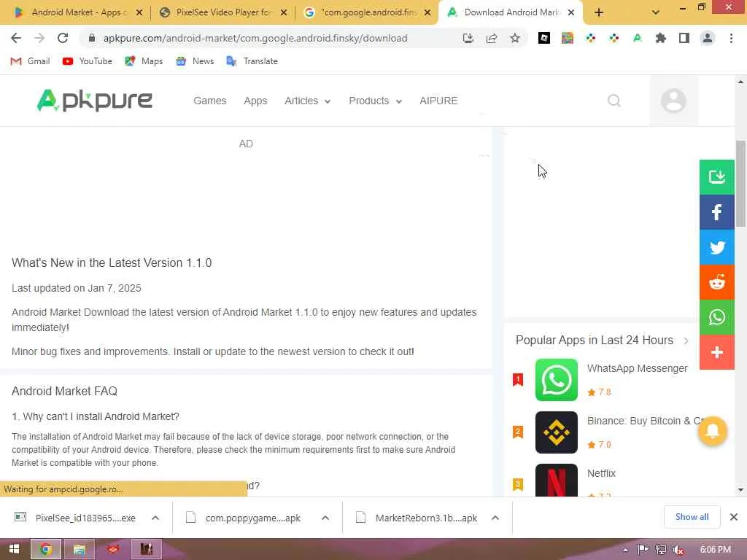Switch to the PixelSee Video Player tab
The width and height of the screenshot is (747, 560).
pyautogui.click(x=223, y=12)
